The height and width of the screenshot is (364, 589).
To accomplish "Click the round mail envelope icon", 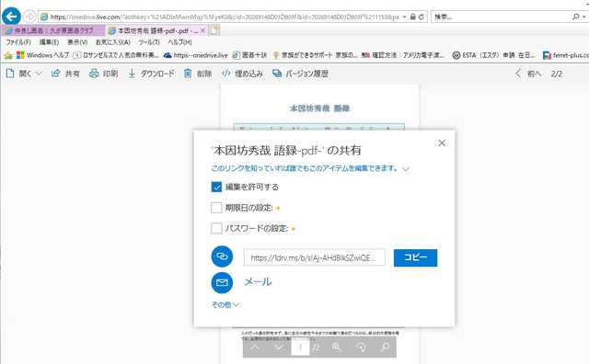I will tap(222, 282).
